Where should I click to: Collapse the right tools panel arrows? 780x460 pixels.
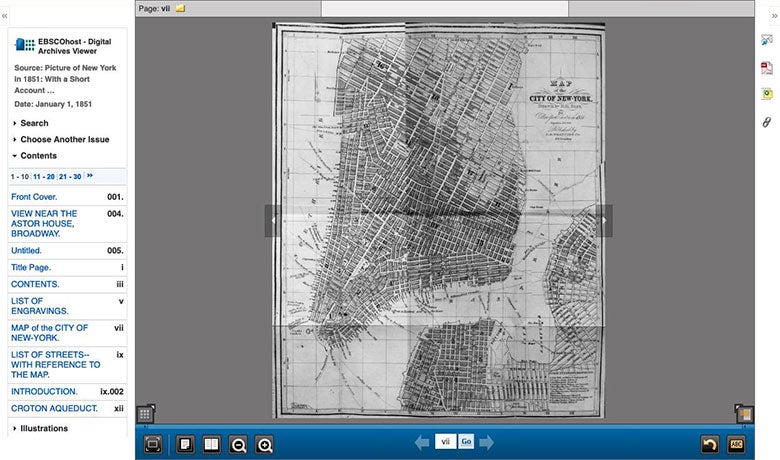(775, 16)
